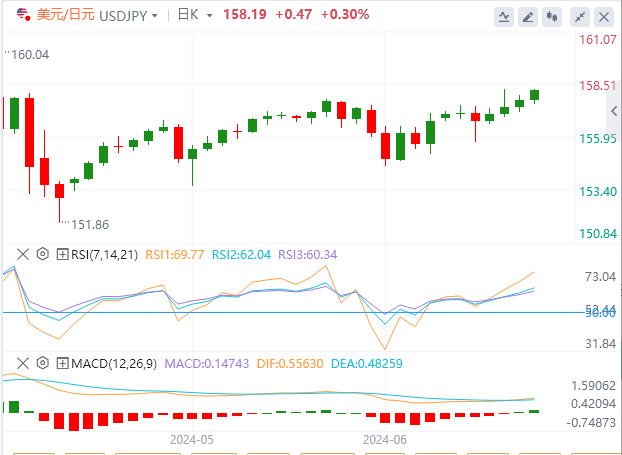Open the indicators line-chart icon
The height and width of the screenshot is (455, 622).
(x=505, y=17)
